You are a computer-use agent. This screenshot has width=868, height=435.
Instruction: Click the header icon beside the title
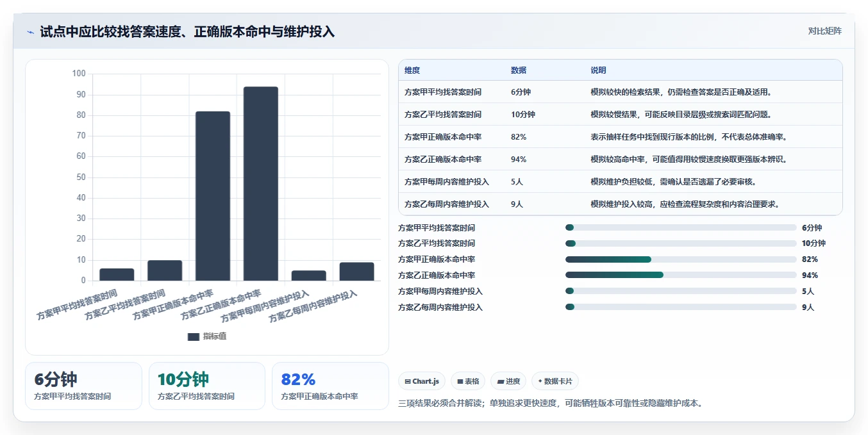(x=31, y=31)
